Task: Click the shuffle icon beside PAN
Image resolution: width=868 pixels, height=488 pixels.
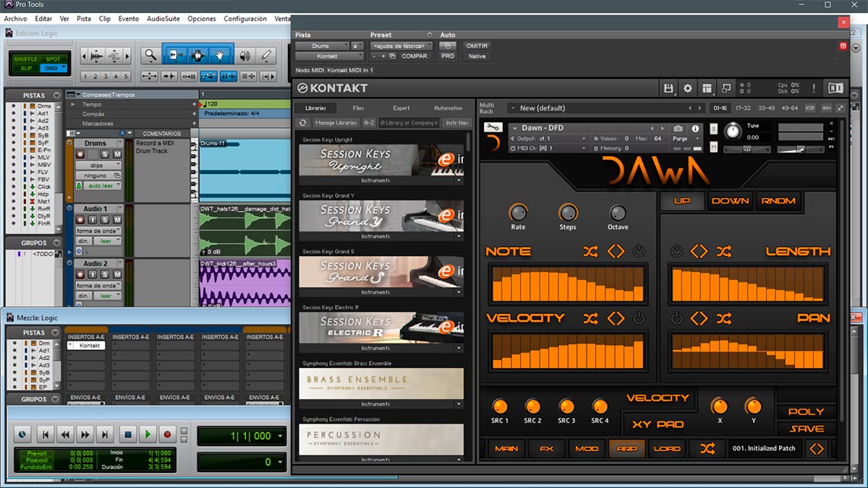Action: click(723, 318)
